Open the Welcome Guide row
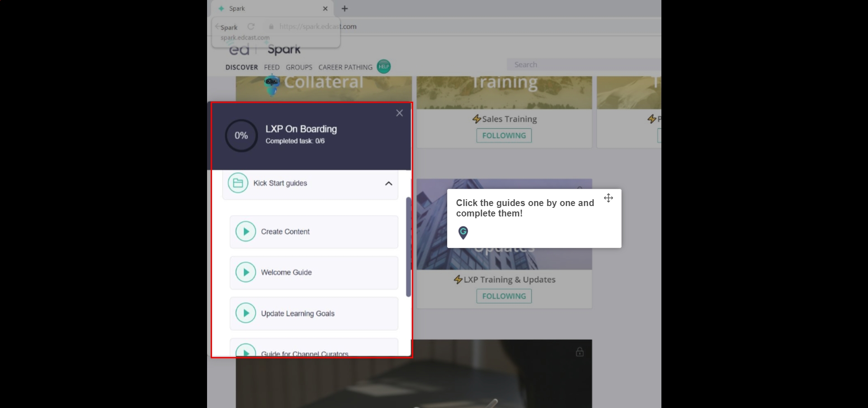This screenshot has height=408, width=868. pyautogui.click(x=314, y=272)
